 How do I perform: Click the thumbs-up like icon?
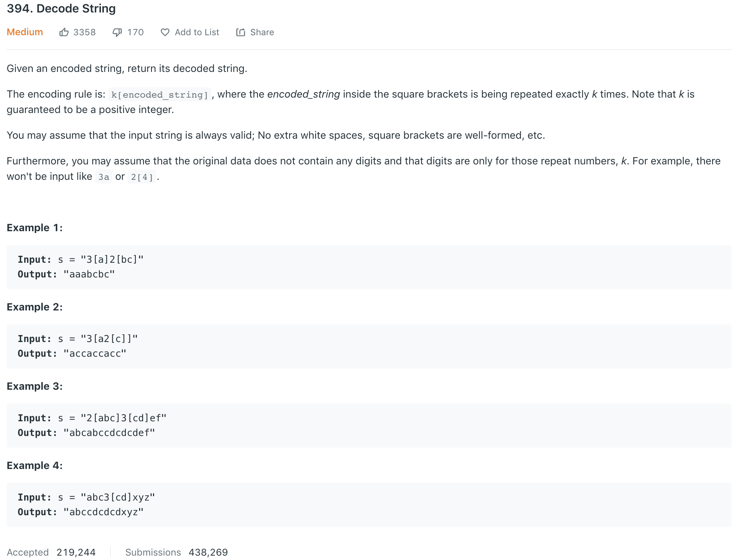click(x=64, y=32)
